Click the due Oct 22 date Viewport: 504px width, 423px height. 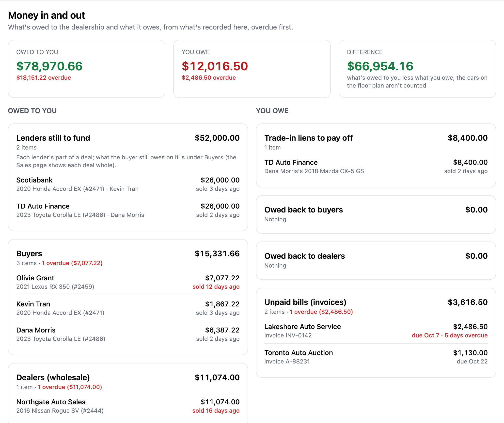click(x=472, y=362)
